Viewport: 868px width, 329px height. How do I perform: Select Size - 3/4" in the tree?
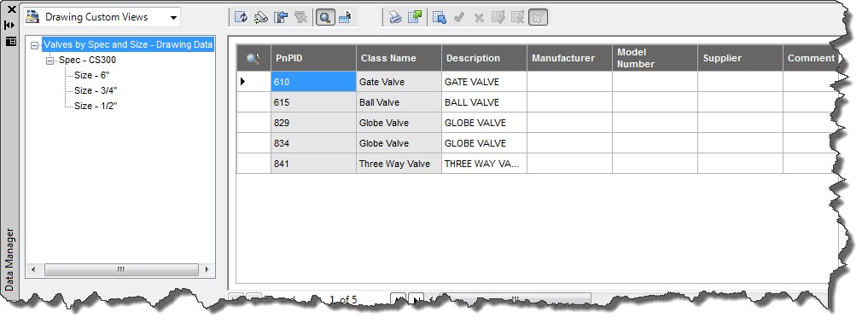click(x=96, y=90)
